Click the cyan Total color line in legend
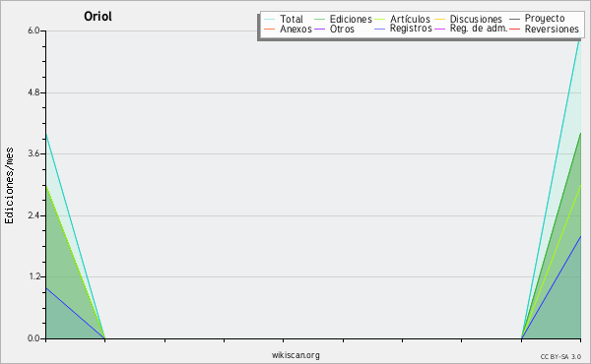The height and width of the screenshot is (364, 591). [270, 20]
